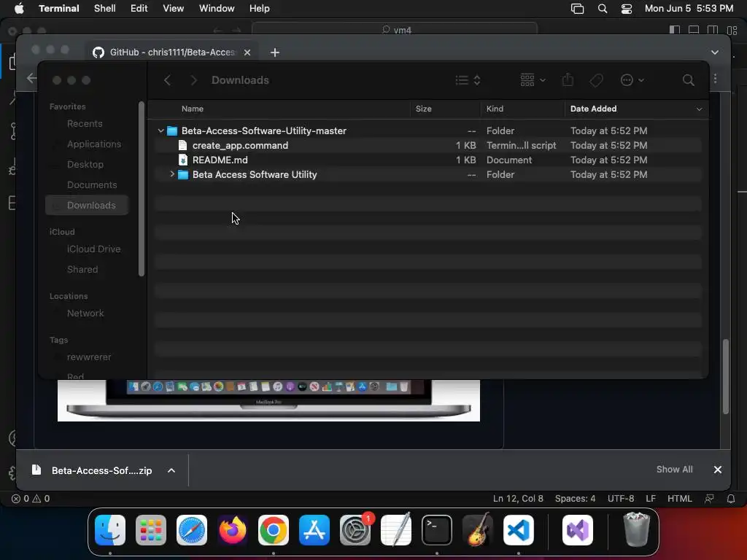Open Chrome tab search chevron

pyautogui.click(x=715, y=52)
